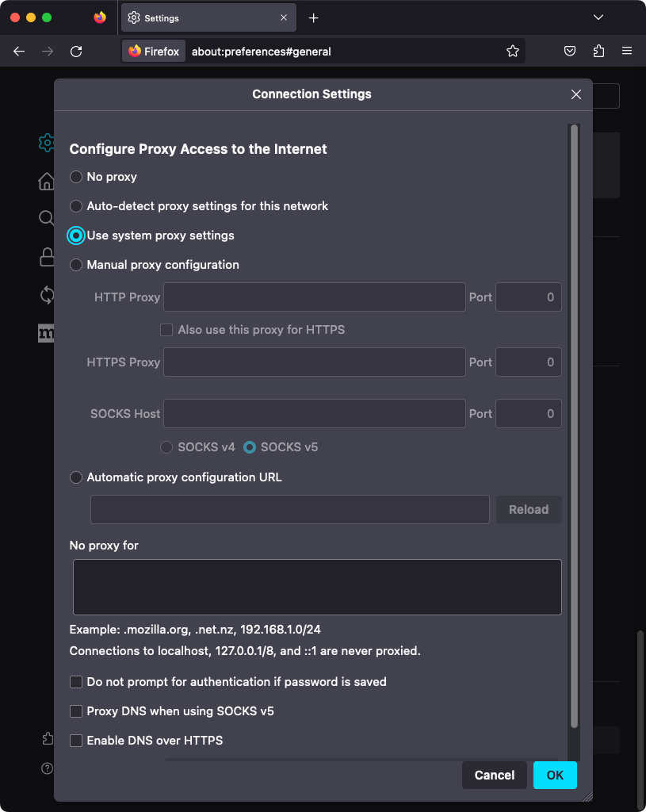Viewport: 646px width, 812px height.
Task: Open Extensions & Themes sidebar icon
Action: [x=48, y=738]
